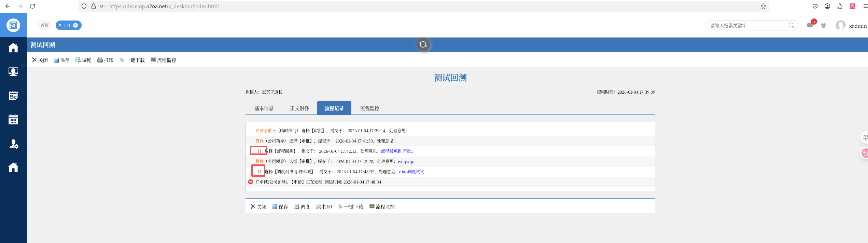868x243 pixels.
Task: Open the home icon beneath the user-gear icon
Action: pos(13,167)
